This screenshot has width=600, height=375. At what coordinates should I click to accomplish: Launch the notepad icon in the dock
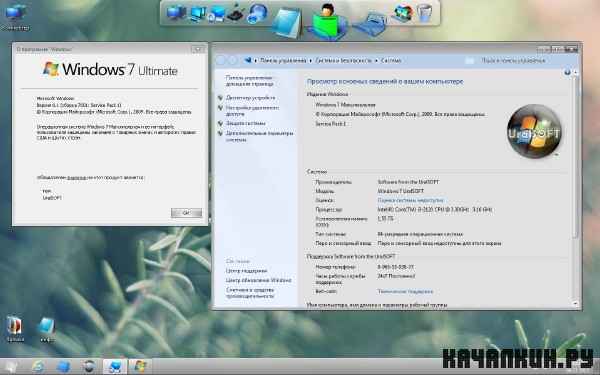(x=287, y=23)
